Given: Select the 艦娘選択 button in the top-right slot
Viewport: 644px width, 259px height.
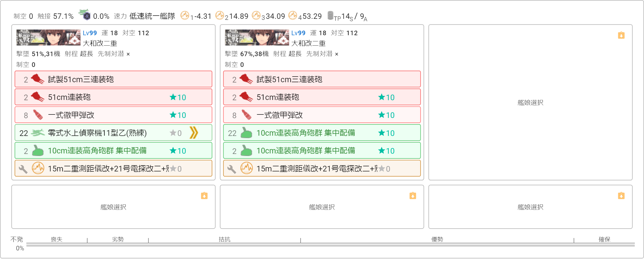Looking at the screenshot, I should (x=530, y=103).
